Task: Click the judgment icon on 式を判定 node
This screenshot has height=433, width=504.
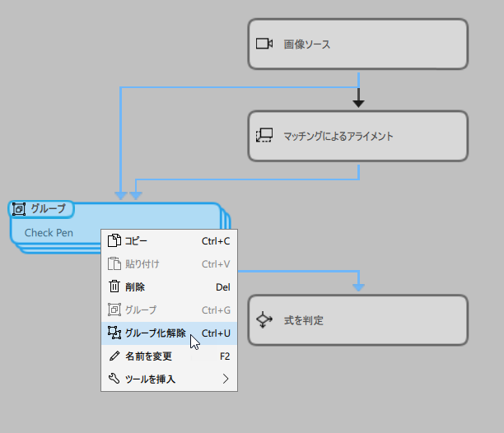Action: click(264, 320)
